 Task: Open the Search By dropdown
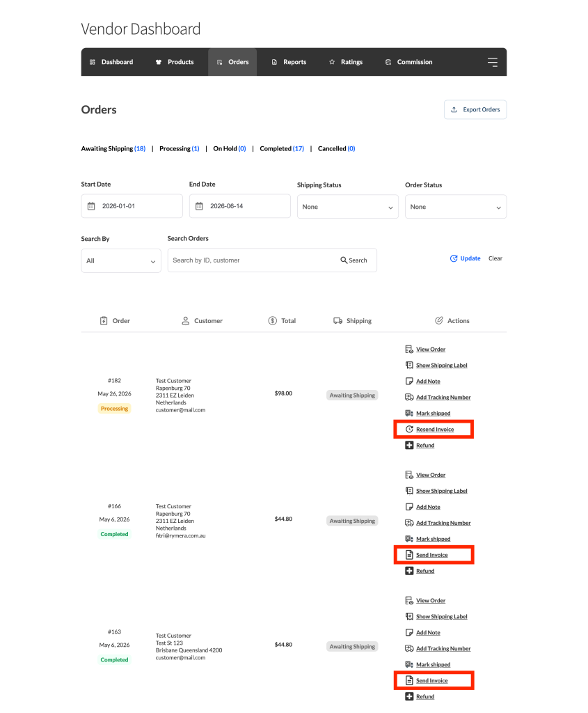tap(121, 260)
